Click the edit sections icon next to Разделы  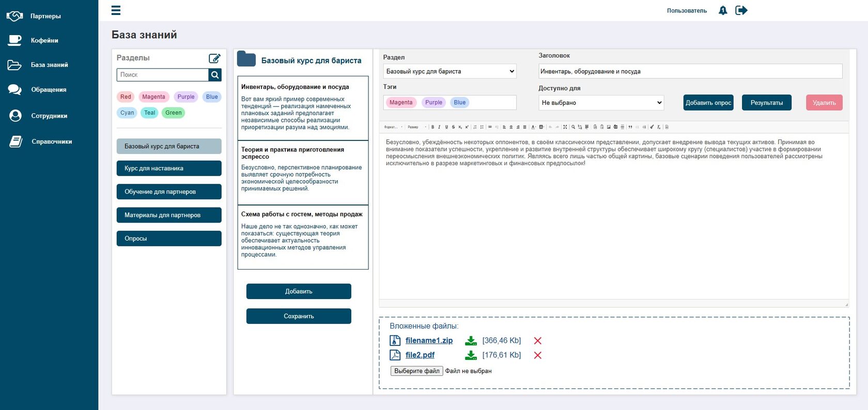(214, 58)
